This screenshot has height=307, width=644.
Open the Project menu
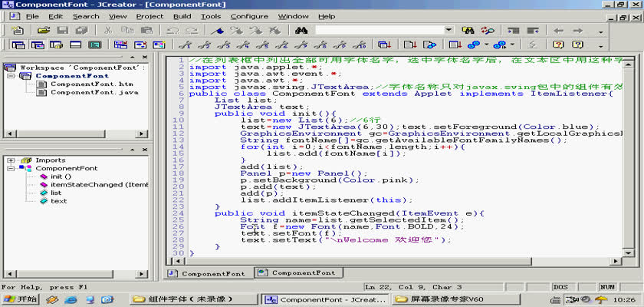(x=150, y=16)
